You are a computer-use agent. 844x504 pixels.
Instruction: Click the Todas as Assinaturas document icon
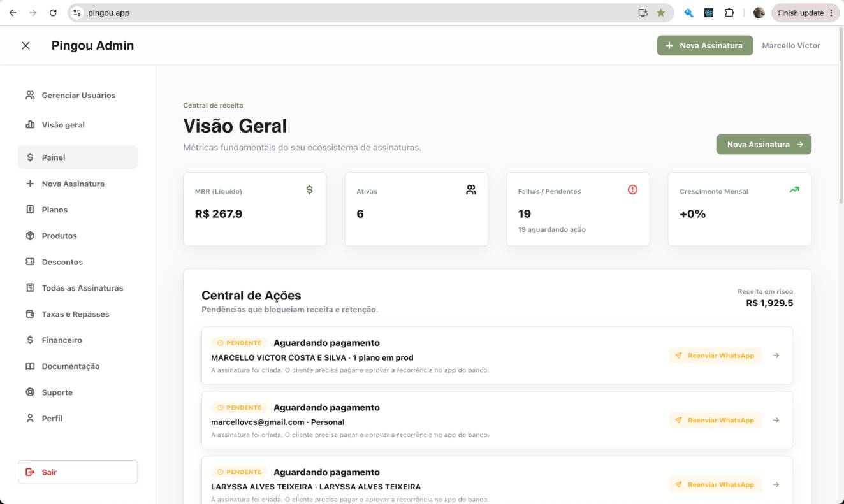30,288
